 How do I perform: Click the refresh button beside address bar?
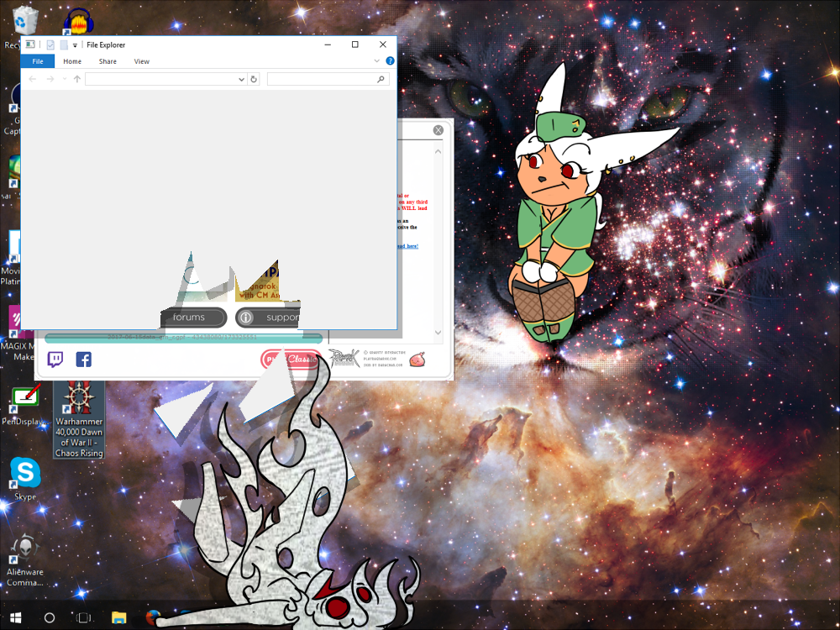(x=254, y=79)
